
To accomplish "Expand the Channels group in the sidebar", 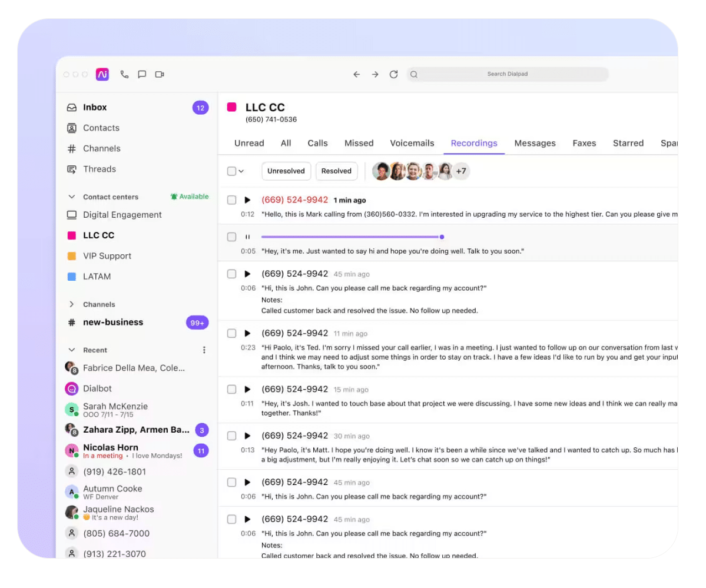I will [72, 304].
